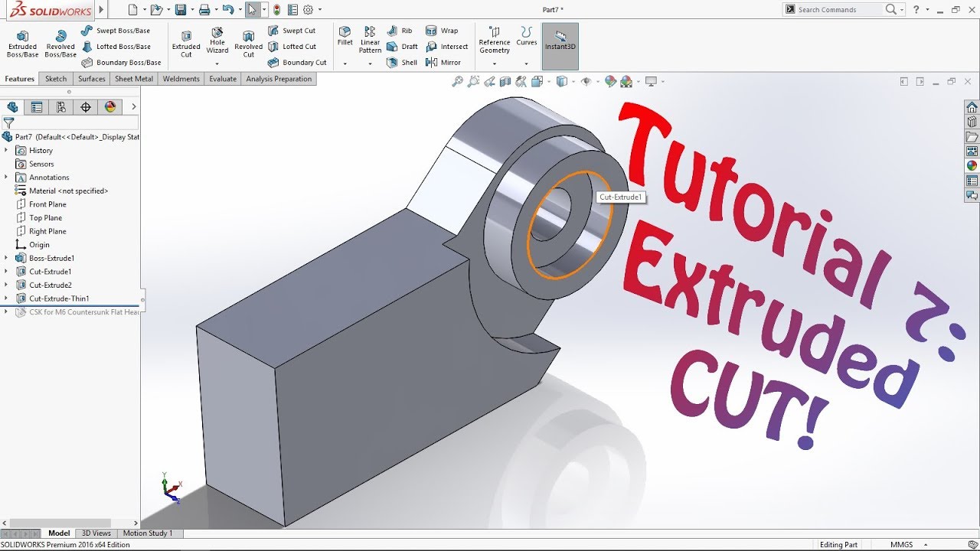Image resolution: width=980 pixels, height=551 pixels.
Task: Select the Rib tool
Action: (x=400, y=31)
